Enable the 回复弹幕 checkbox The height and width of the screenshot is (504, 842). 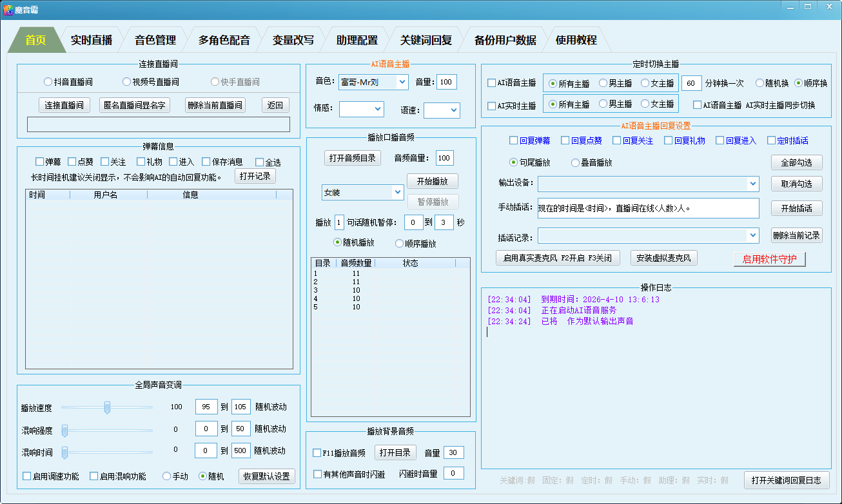[513, 141]
